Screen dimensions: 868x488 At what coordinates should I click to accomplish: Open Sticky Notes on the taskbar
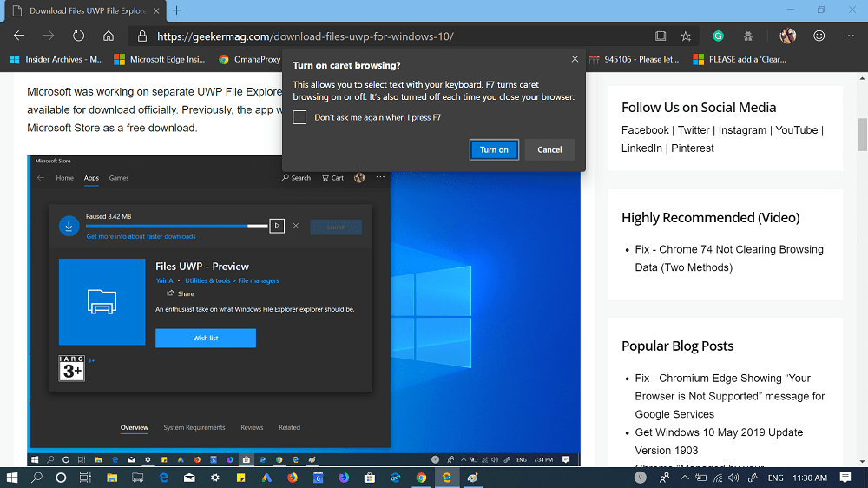(x=240, y=478)
